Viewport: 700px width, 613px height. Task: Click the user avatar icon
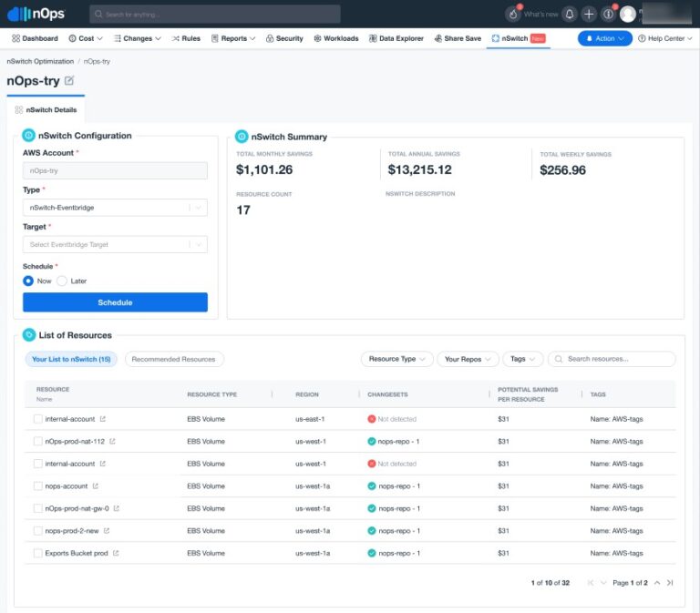point(628,14)
